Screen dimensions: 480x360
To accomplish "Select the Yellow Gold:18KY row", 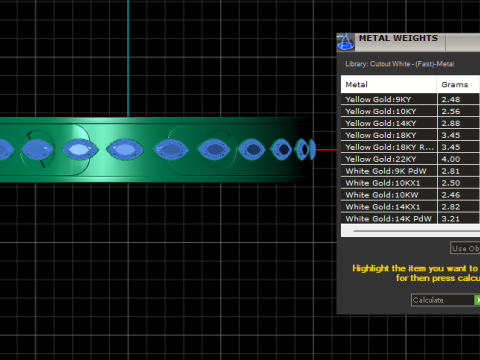I will tap(411, 135).
